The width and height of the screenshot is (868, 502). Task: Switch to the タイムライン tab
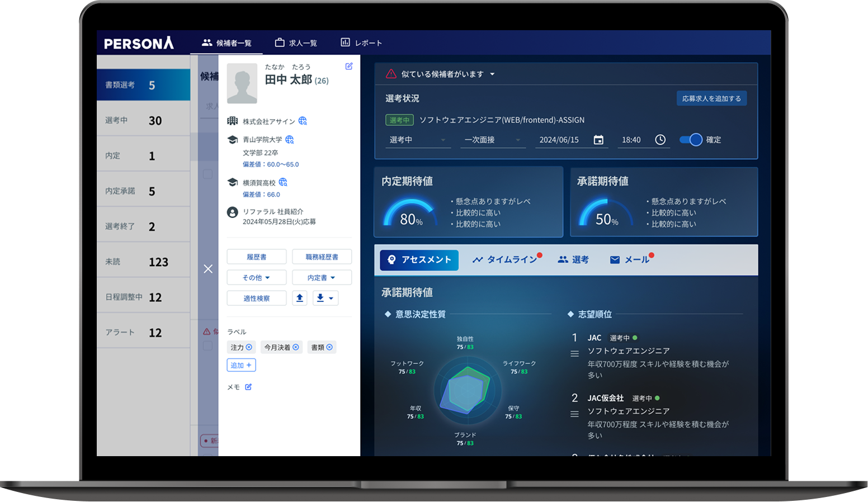click(x=505, y=260)
